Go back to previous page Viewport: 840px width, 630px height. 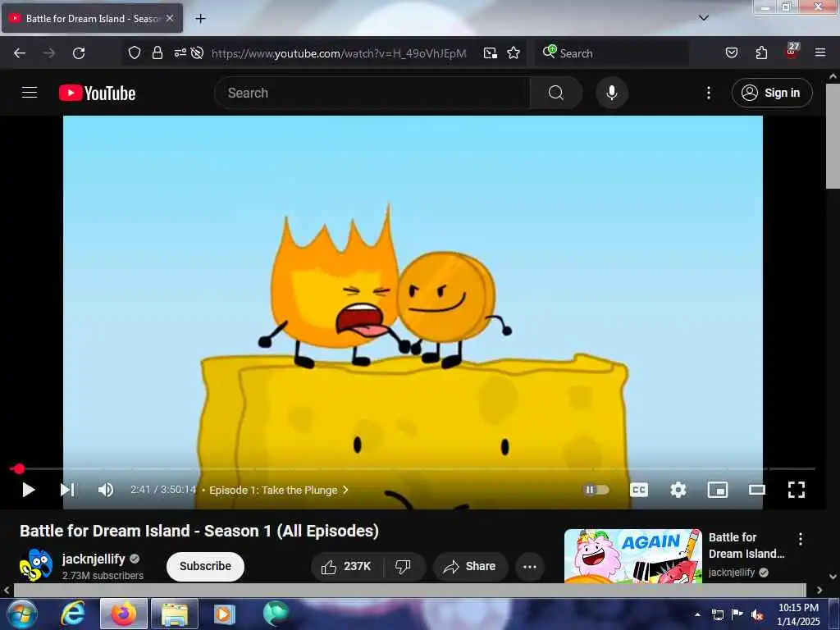point(20,53)
